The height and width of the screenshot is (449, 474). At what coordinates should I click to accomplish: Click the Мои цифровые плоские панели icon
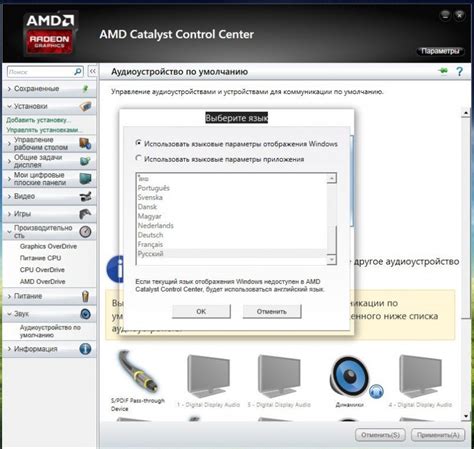85,179
